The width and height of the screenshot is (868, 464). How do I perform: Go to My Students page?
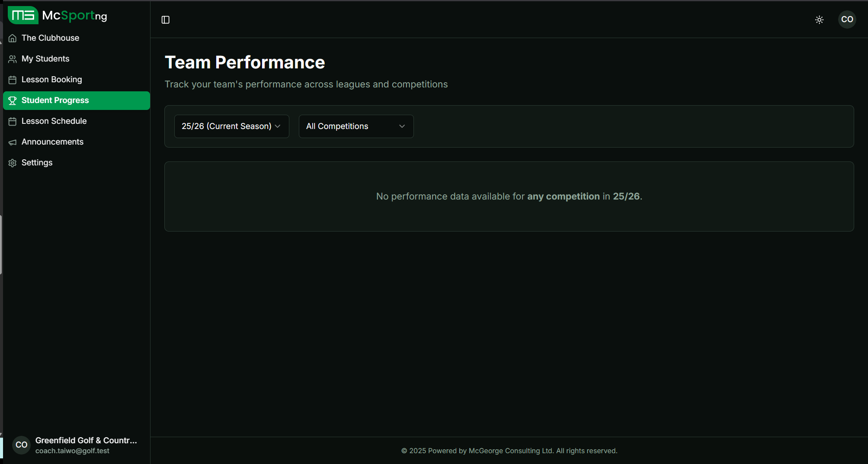[45, 59]
